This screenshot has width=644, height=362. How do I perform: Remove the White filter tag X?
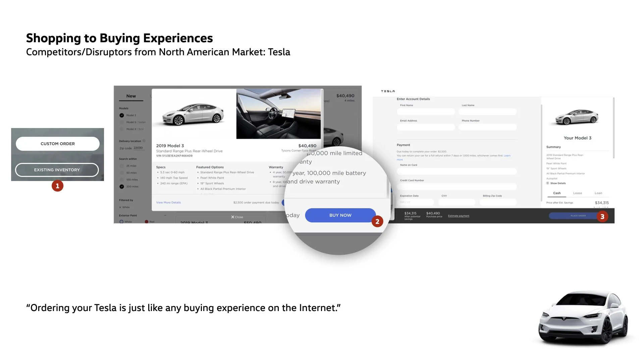point(120,207)
